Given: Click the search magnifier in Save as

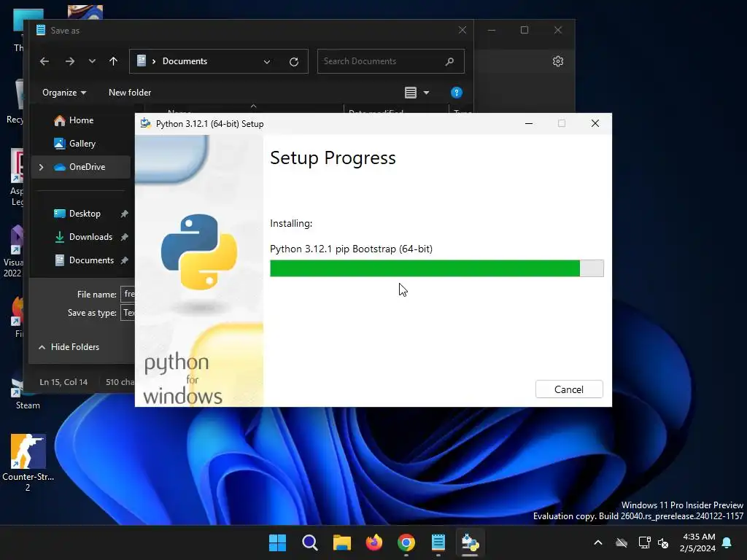Looking at the screenshot, I should coord(449,61).
